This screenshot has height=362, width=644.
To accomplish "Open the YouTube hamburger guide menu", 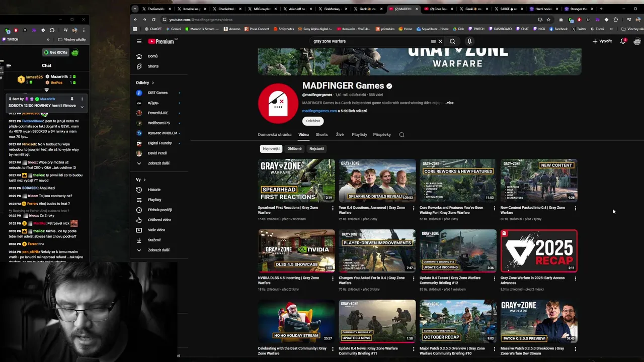I will pyautogui.click(x=139, y=41).
